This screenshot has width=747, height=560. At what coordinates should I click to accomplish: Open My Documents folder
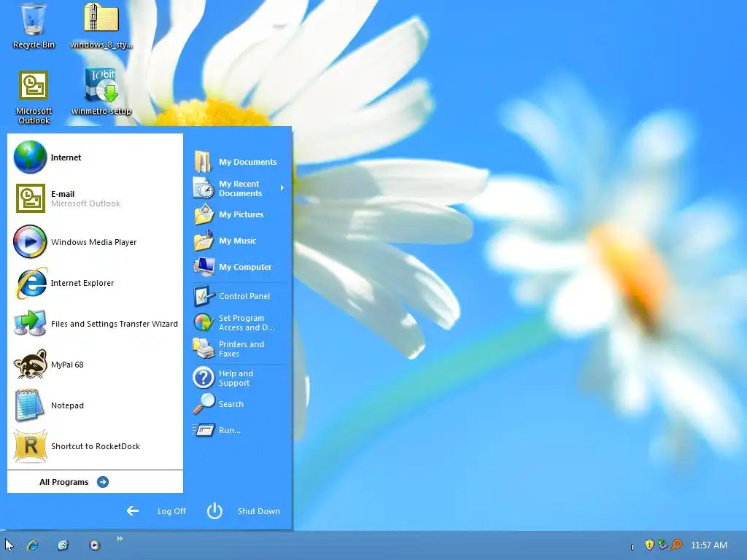(x=239, y=162)
